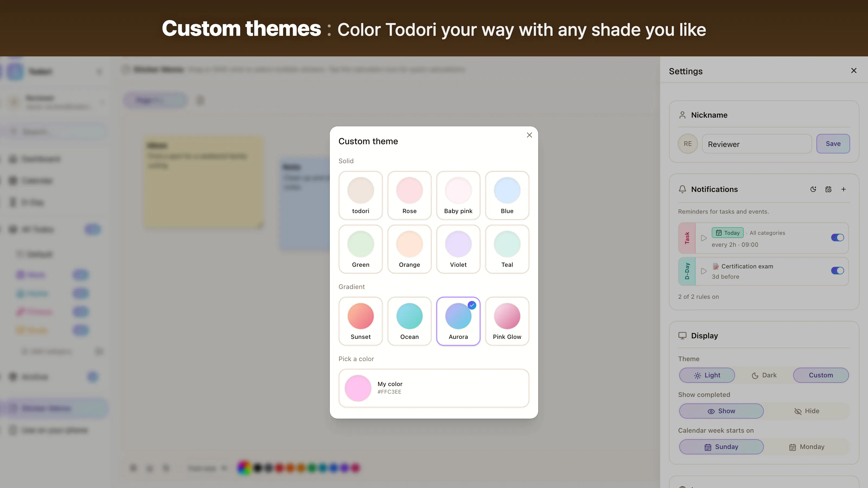Click the Reviewer nickname field

point(757,144)
